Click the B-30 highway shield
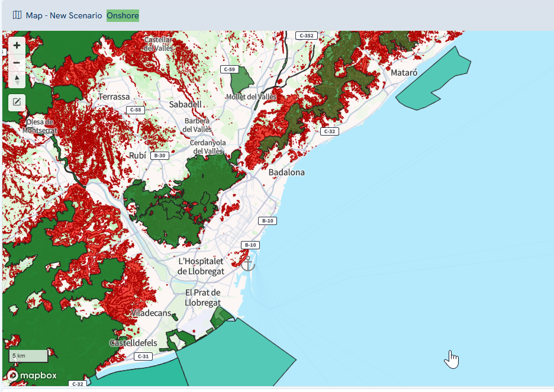The image size is (554, 392). 159,156
